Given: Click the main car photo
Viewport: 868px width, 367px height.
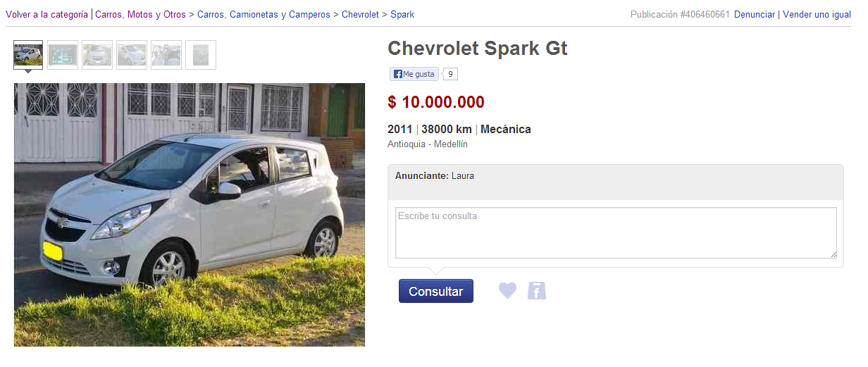Looking at the screenshot, I should tap(190, 215).
